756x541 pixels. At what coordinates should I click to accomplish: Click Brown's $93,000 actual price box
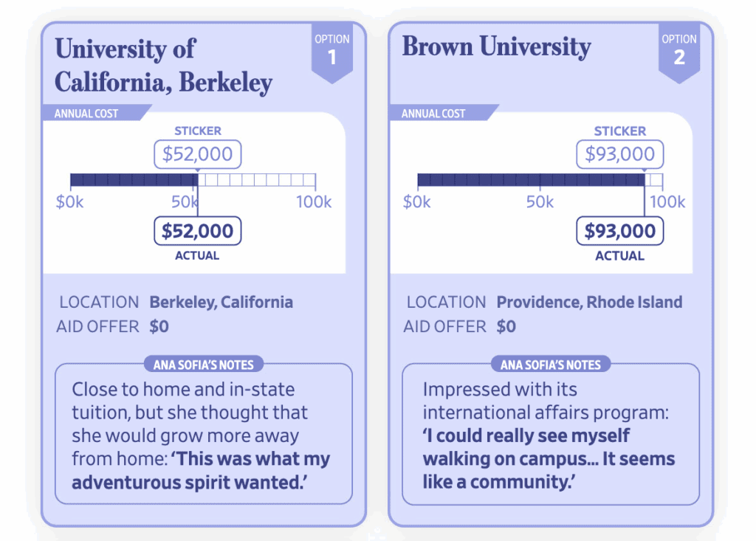point(619,231)
